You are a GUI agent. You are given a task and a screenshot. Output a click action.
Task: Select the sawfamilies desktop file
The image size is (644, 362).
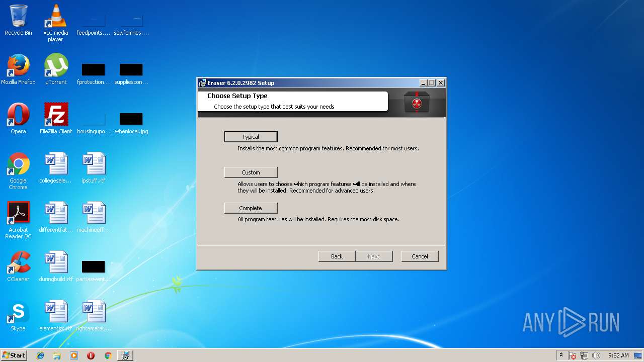click(x=131, y=25)
